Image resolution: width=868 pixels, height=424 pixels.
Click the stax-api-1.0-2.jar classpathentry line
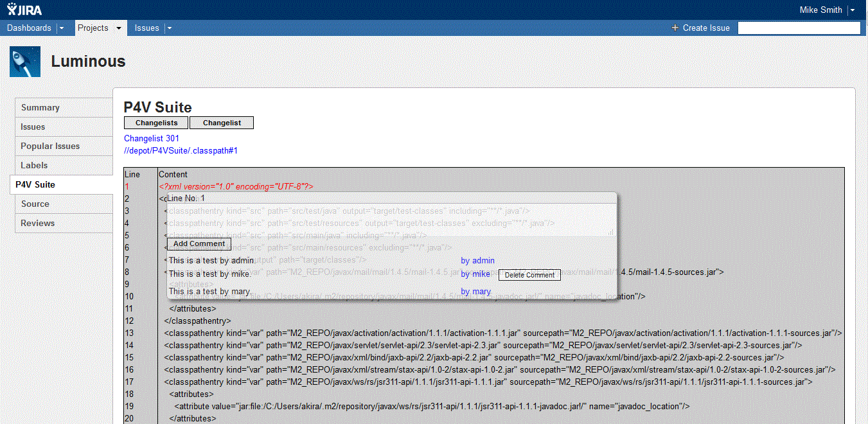(x=500, y=370)
